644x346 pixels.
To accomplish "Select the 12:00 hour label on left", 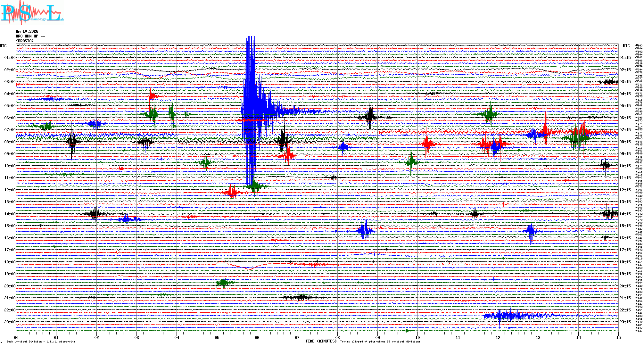I will click(x=10, y=190).
